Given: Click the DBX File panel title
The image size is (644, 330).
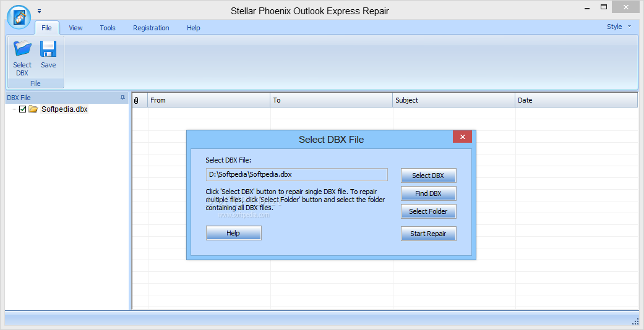Looking at the screenshot, I should 19,98.
